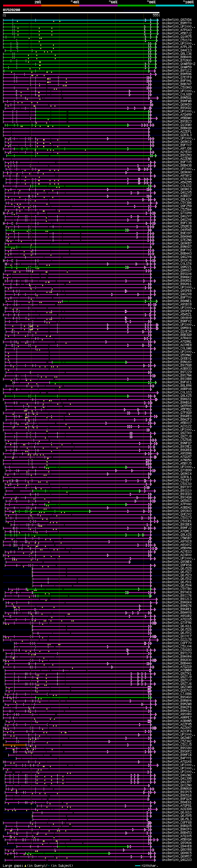This screenshot has width=197, height=868.
Task: Click the UniRef100_C5X9H3 label
Action: (177, 88)
